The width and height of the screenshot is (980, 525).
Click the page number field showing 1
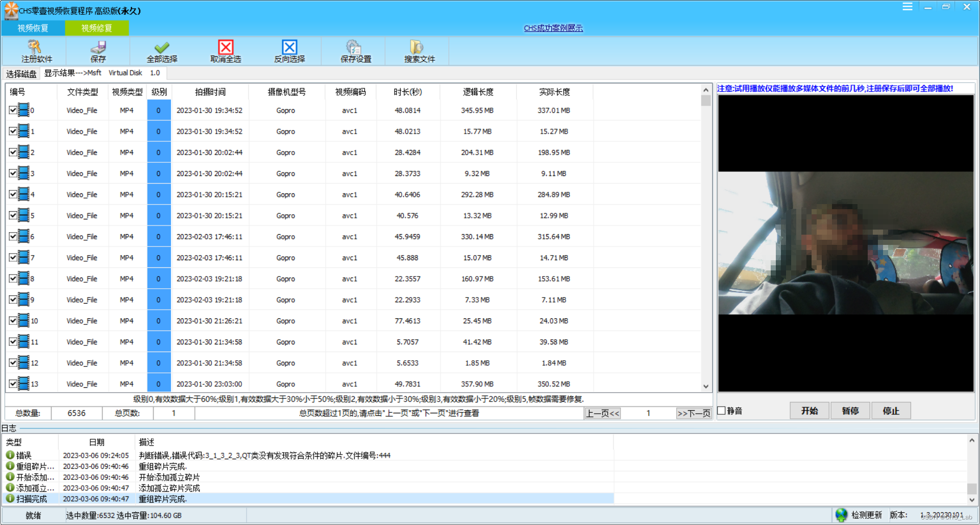pyautogui.click(x=648, y=413)
